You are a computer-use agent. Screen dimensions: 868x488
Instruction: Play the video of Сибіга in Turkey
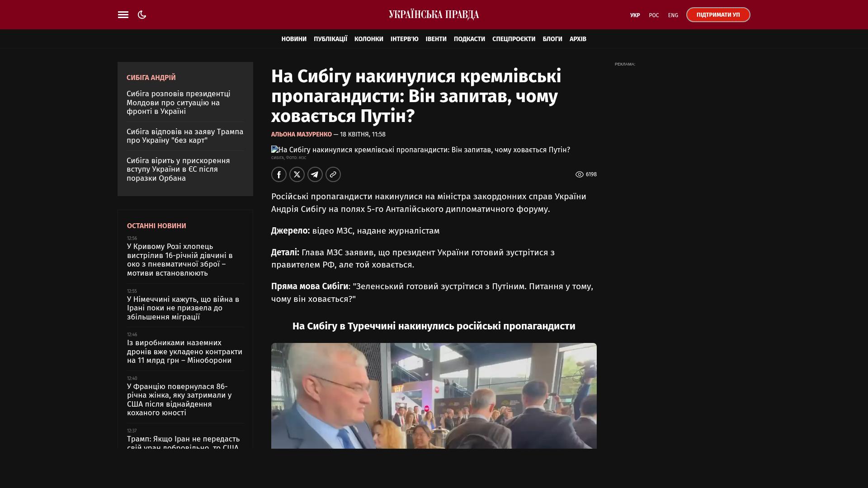pos(434,396)
